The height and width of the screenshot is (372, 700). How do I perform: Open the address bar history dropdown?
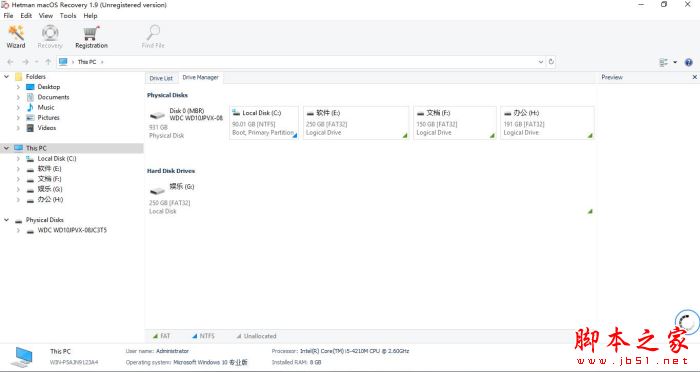(541, 62)
